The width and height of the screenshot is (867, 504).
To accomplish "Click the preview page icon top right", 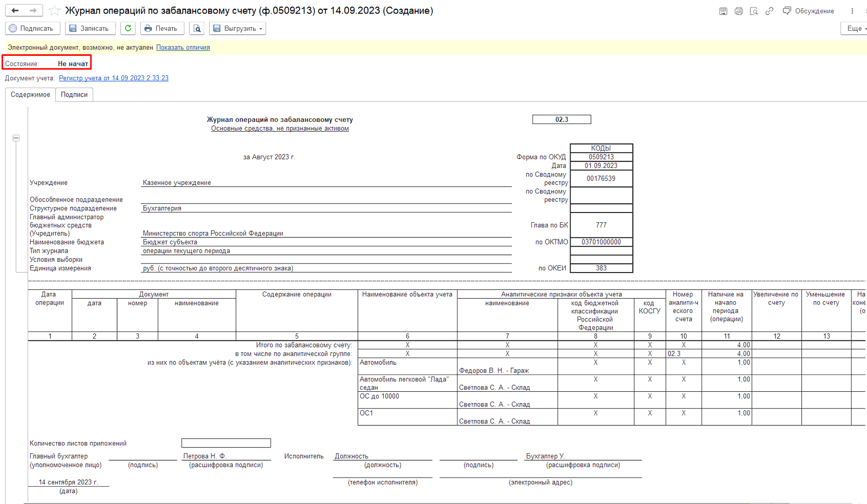I will coord(754,11).
